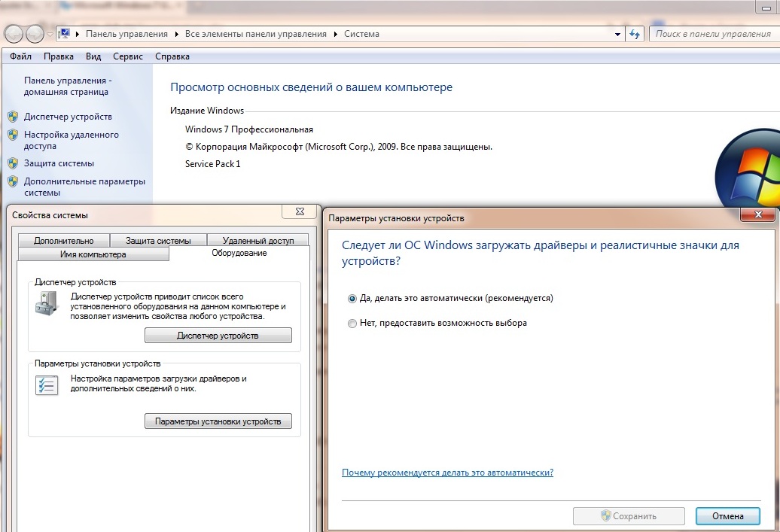Select 'Нет, предоставить возможность выбора' option
Viewport: 780px width, 532px height.
pyautogui.click(x=352, y=323)
